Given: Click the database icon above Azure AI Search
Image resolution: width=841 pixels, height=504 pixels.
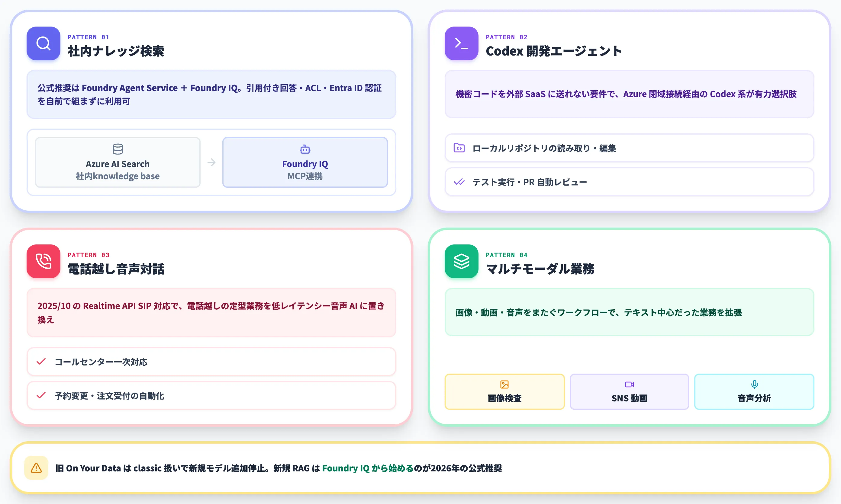Looking at the screenshot, I should (118, 149).
